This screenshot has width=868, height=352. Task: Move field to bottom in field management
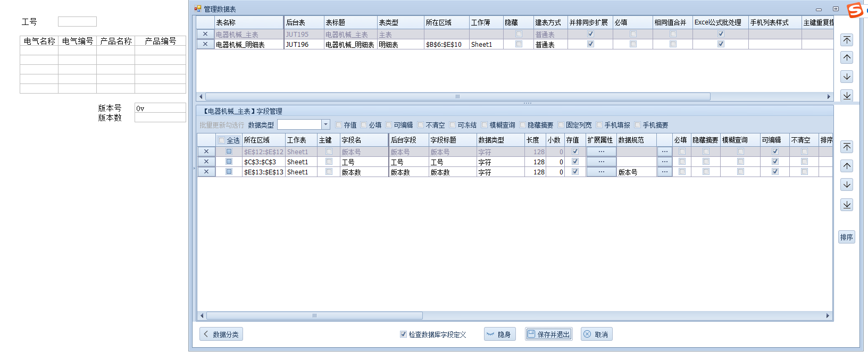[x=847, y=205]
